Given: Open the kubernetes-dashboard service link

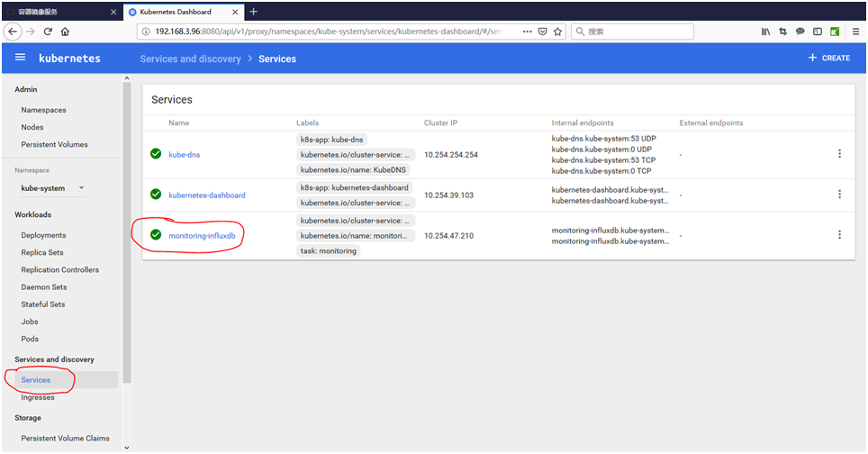Looking at the screenshot, I should (207, 195).
